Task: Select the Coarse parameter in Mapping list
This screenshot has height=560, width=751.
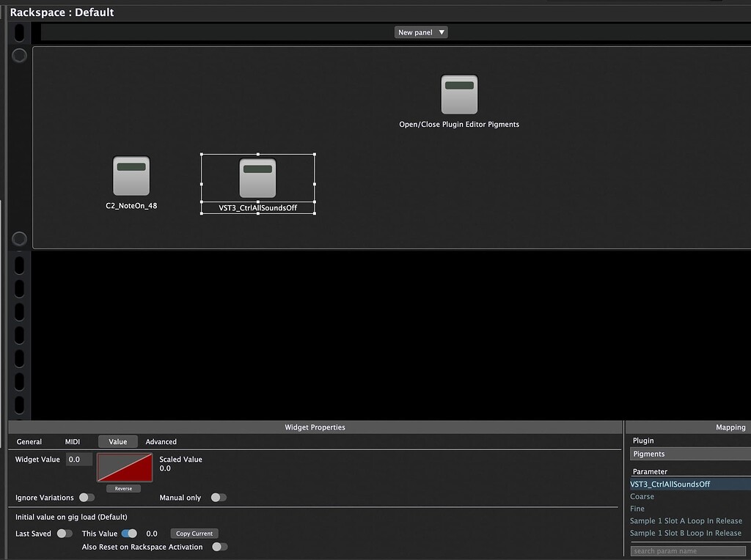Action: (x=642, y=496)
